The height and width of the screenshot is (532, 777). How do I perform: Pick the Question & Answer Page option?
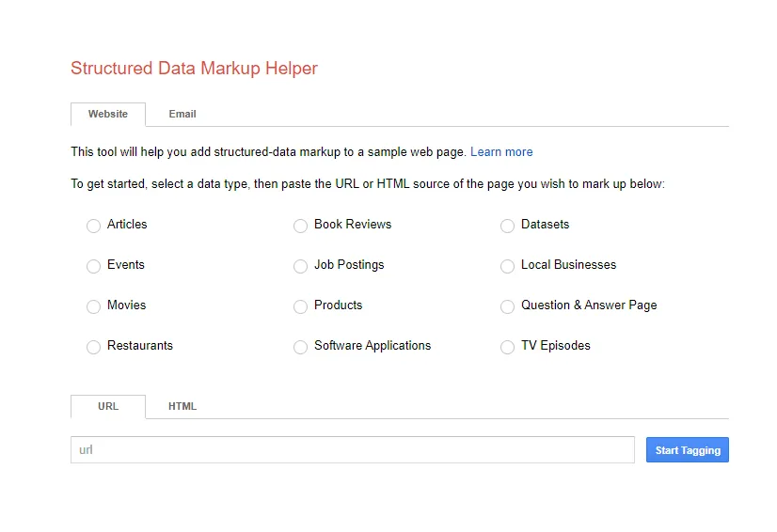(x=507, y=306)
